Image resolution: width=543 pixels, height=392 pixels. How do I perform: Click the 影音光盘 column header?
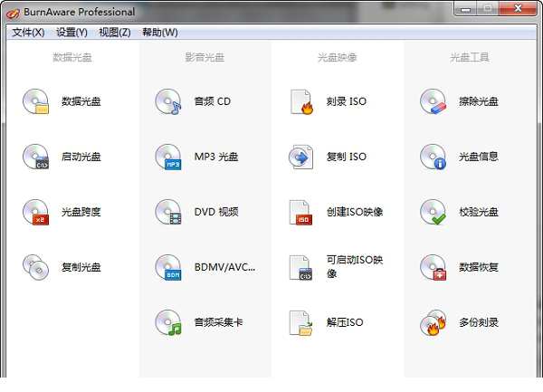click(205, 57)
